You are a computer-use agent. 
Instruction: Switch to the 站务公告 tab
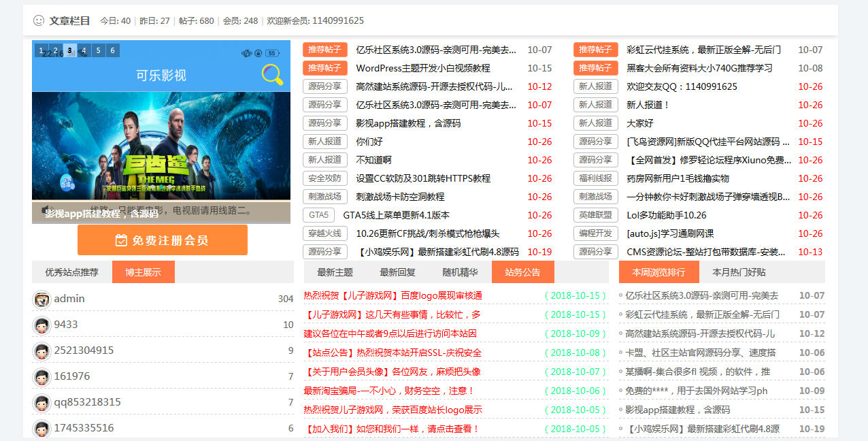point(523,272)
